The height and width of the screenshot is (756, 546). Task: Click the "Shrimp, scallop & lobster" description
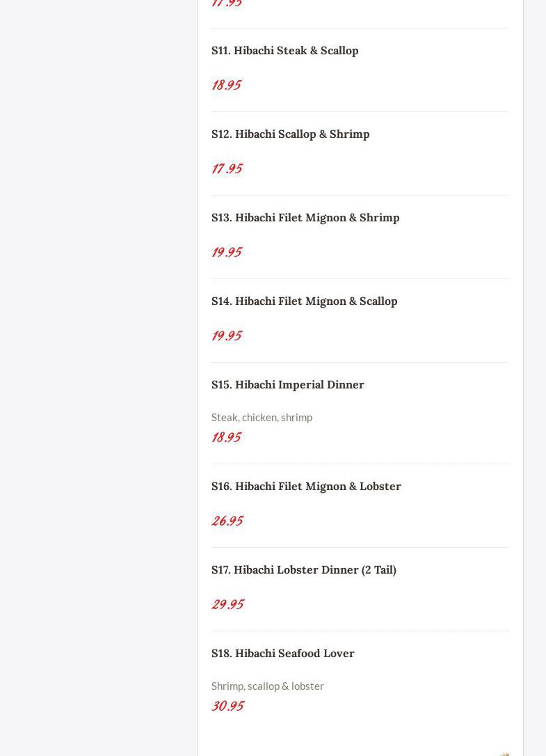pos(267,686)
